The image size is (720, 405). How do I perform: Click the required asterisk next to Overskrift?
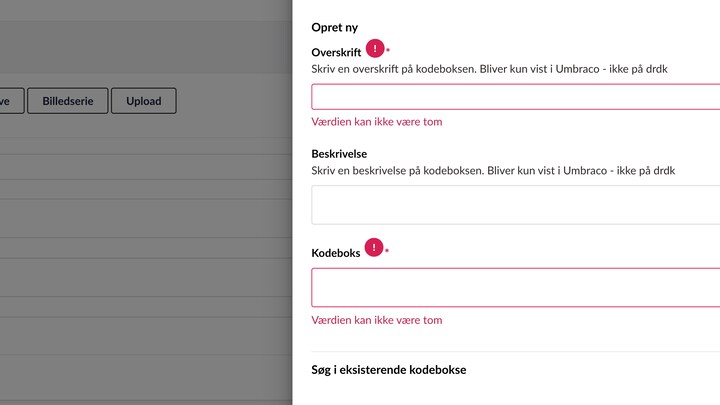point(388,50)
